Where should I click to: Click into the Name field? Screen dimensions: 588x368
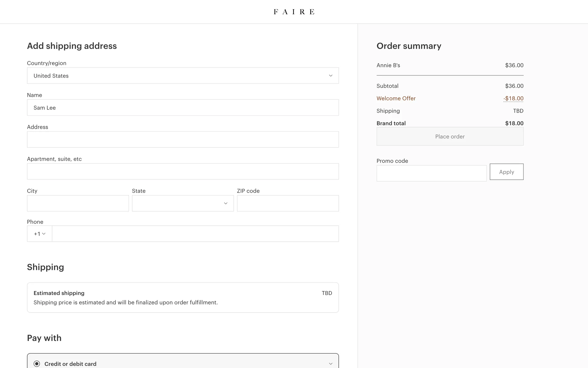[x=183, y=108]
